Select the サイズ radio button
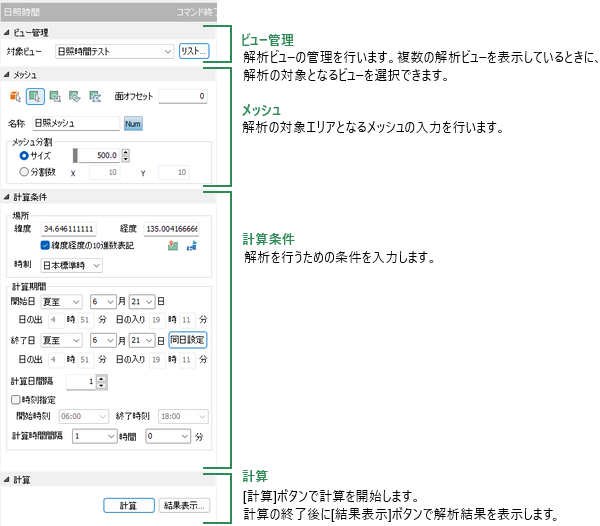The image size is (600, 526). click(25, 156)
